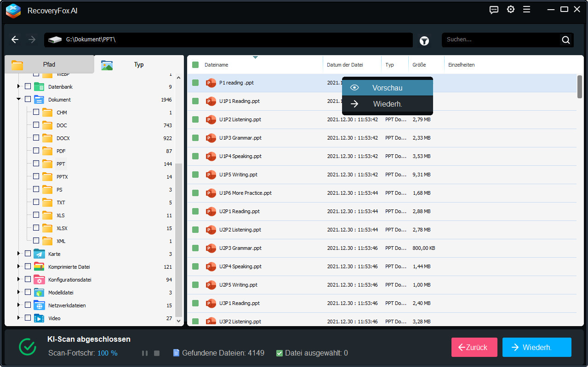Toggle the select-all checkbox in header
Viewport: 588px width, 367px height.
coord(195,65)
